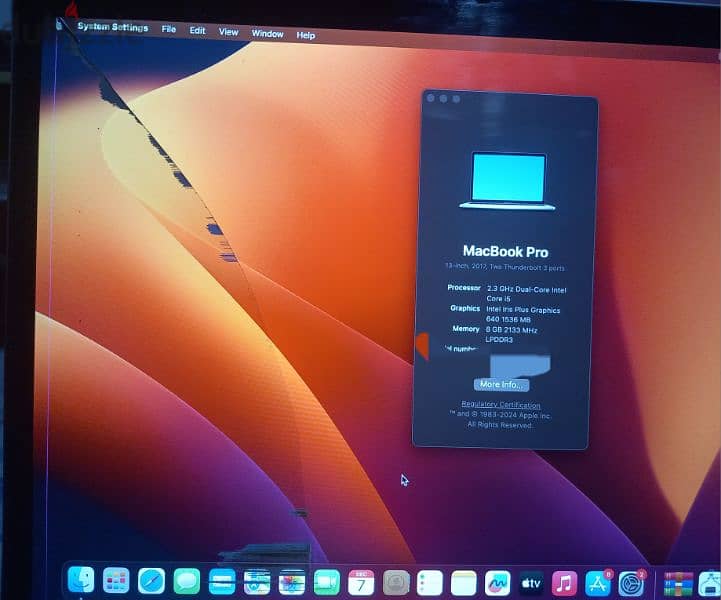Open Finder from the dock
Screen dimensions: 721x600
[x=81, y=580]
